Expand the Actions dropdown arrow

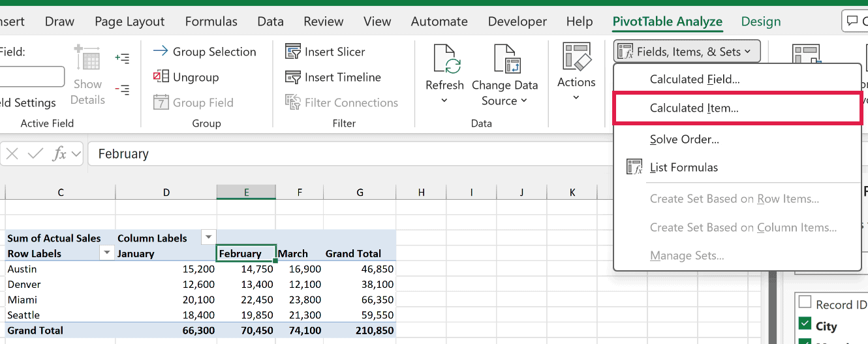tap(576, 98)
